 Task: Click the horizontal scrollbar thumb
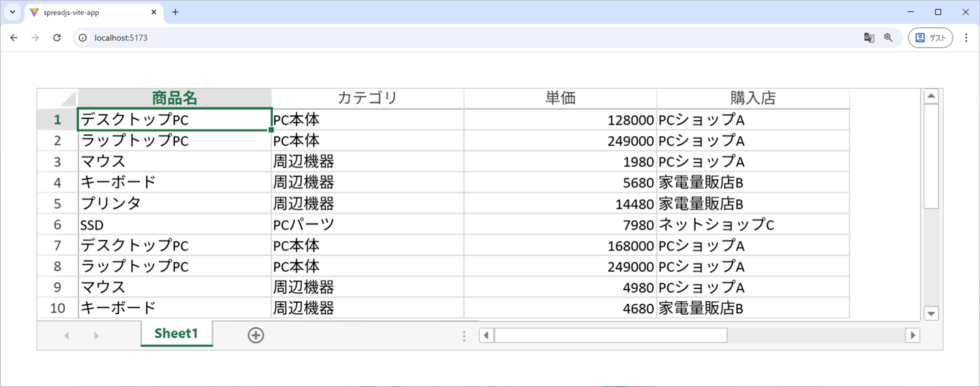pyautogui.click(x=611, y=335)
